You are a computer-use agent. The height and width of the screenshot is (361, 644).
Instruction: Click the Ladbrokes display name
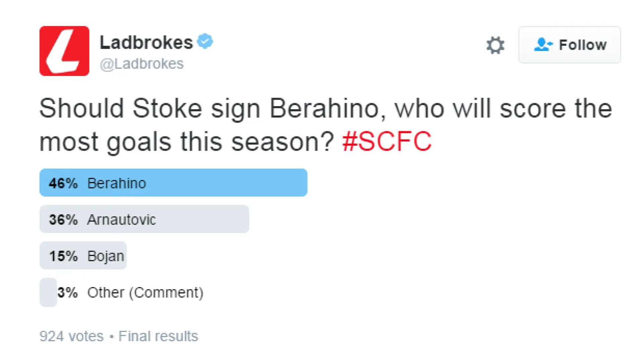[x=146, y=42]
